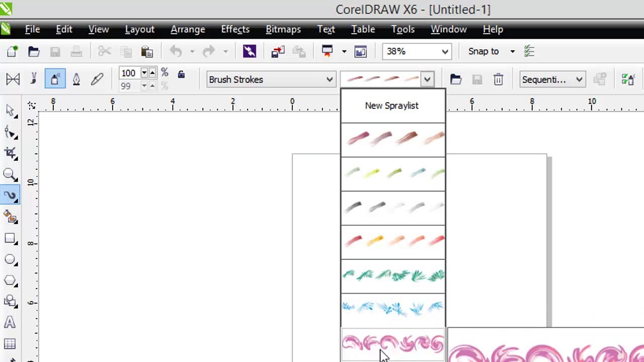Choose the blue floral spray pattern
The width and height of the screenshot is (644, 362).
[393, 310]
